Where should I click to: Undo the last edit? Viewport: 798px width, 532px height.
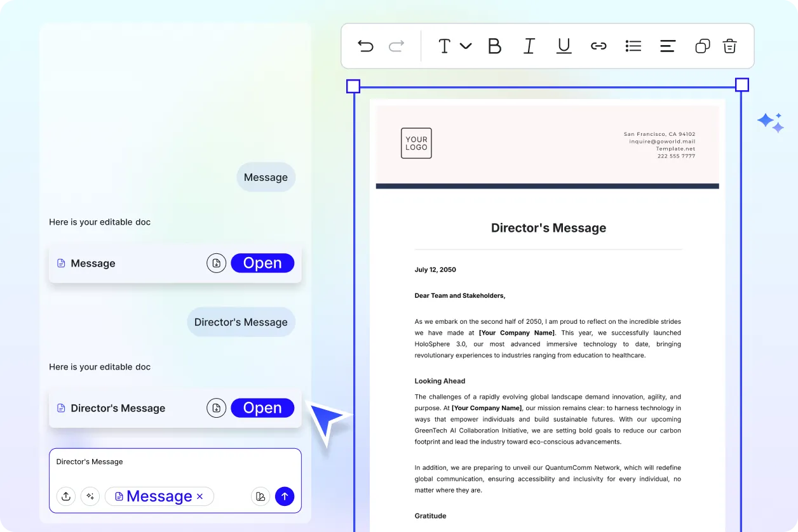[365, 46]
